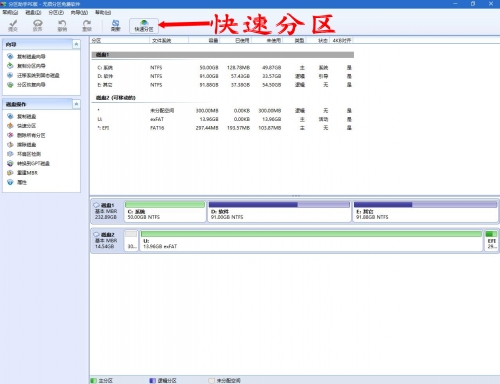
Task: Open the 向导(W) menu
Action: tap(79, 12)
